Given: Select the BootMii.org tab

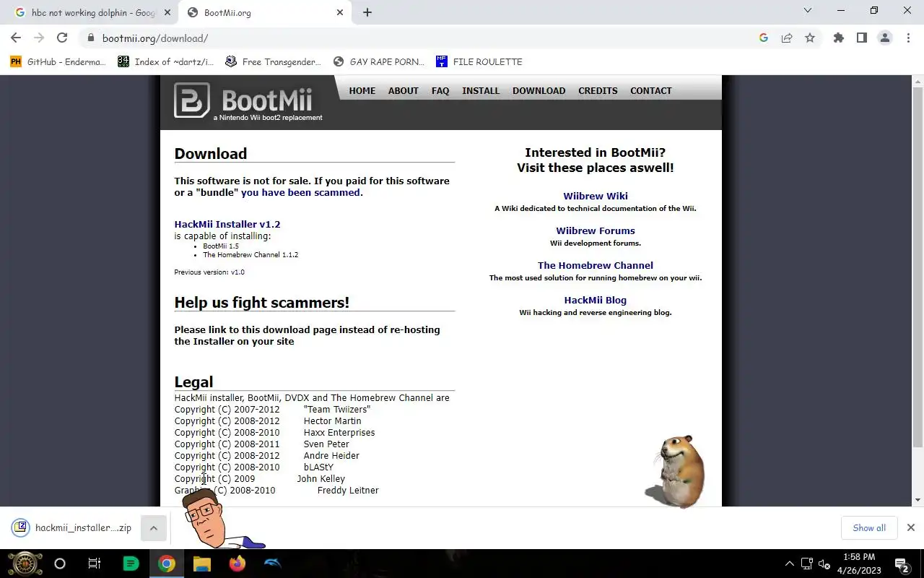Looking at the screenshot, I should (x=264, y=12).
